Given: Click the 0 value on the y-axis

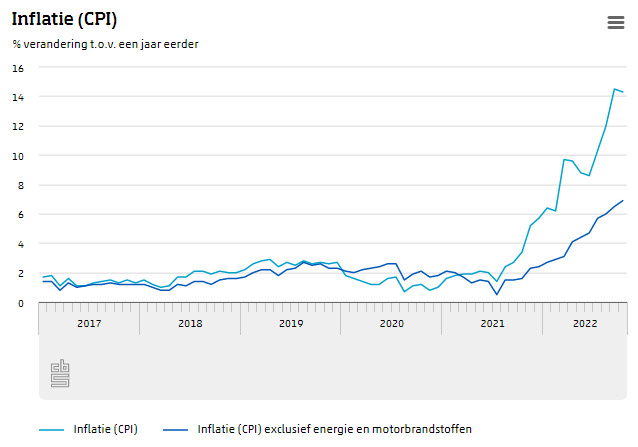Looking at the screenshot, I should (18, 302).
